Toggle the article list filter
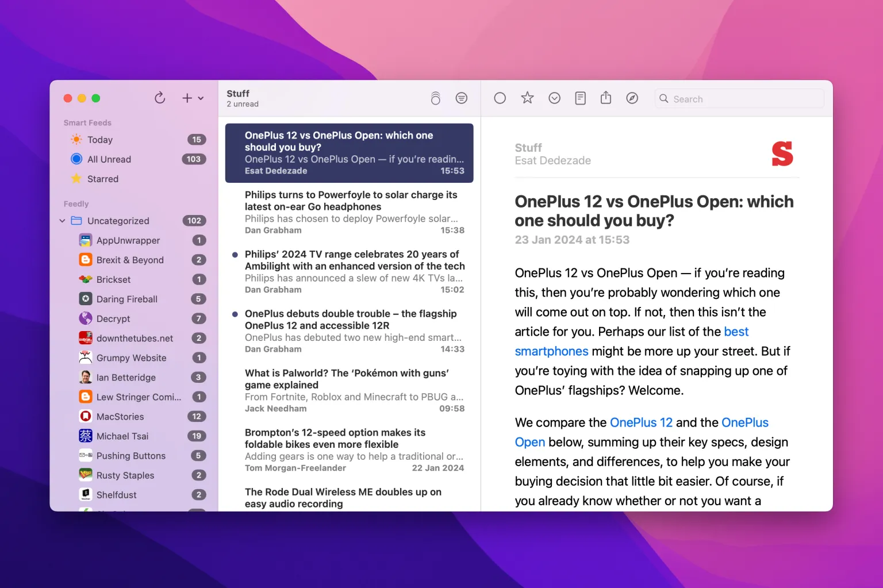This screenshot has width=883, height=588. click(462, 98)
